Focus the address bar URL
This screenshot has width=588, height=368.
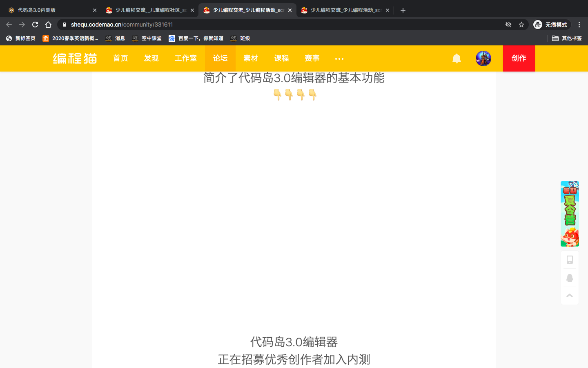click(x=122, y=25)
